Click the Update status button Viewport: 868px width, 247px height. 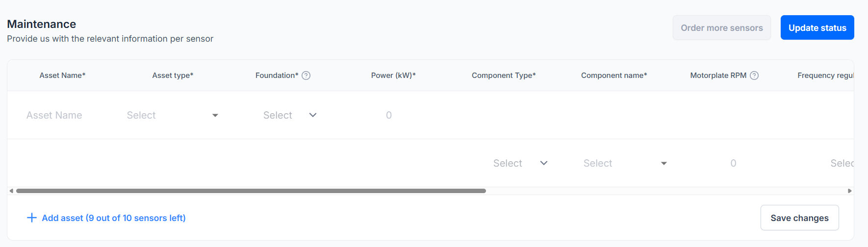[817, 28]
